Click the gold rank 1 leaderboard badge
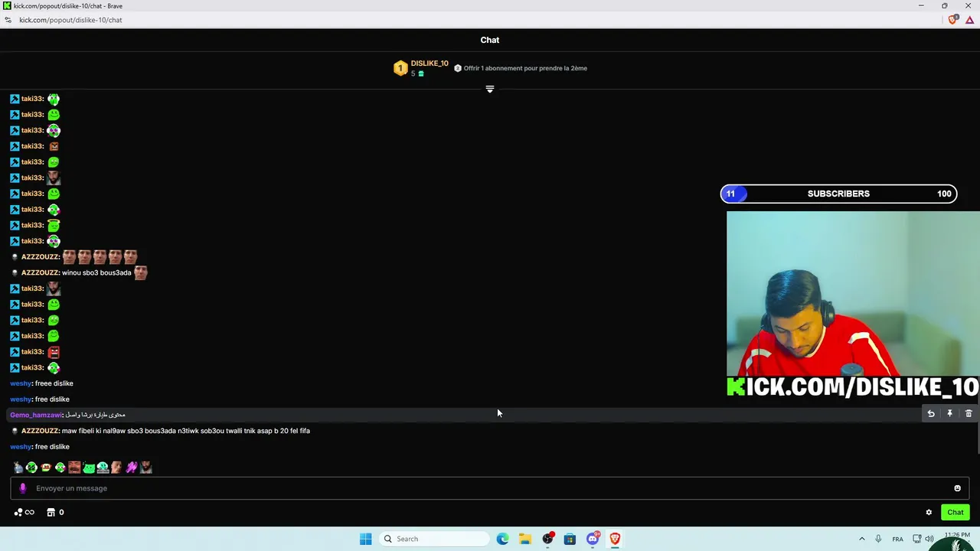This screenshot has width=980, height=551. click(400, 69)
